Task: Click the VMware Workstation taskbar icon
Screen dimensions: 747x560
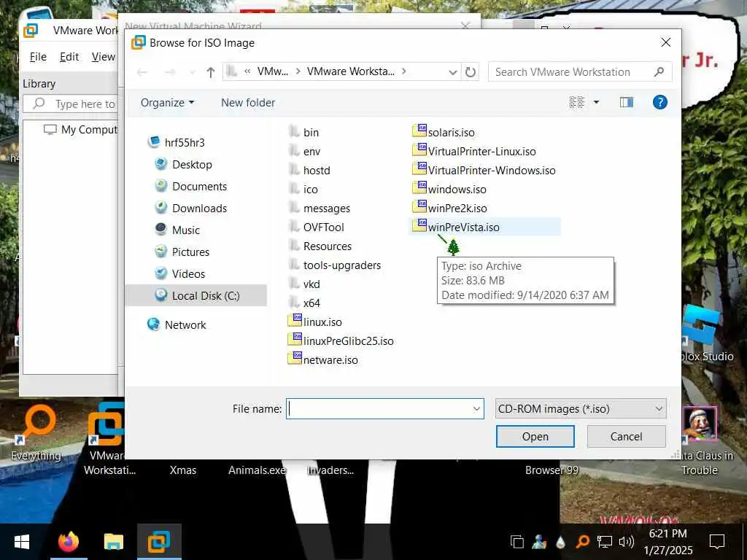Action: tap(159, 542)
